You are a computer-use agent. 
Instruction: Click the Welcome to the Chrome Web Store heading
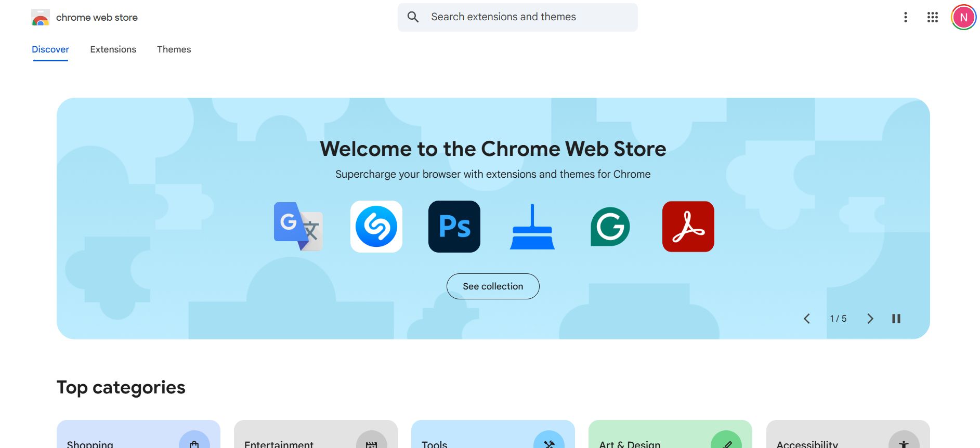[493, 149]
